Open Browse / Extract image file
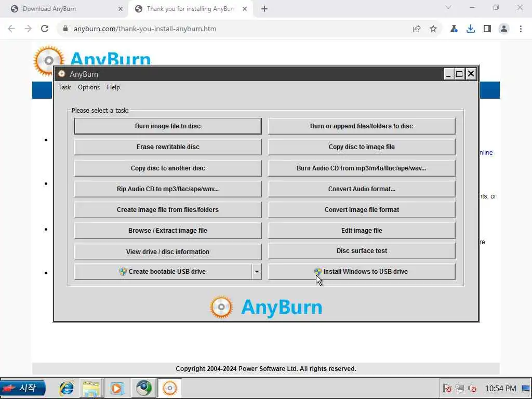This screenshot has width=532, height=399. [x=168, y=231]
